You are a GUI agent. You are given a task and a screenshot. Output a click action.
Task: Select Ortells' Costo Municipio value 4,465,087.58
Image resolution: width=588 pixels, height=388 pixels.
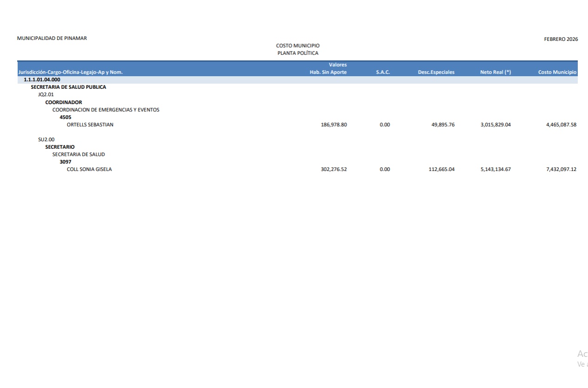click(561, 125)
